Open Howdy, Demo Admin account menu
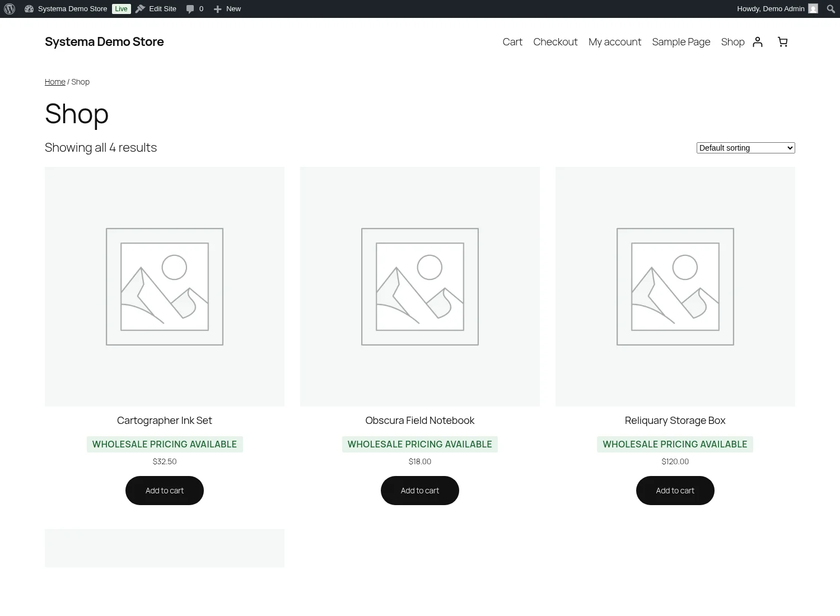The image size is (840, 616). click(x=777, y=9)
